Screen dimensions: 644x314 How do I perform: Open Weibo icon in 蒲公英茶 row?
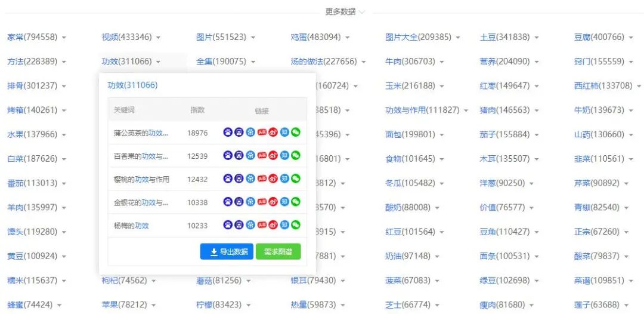(x=273, y=133)
